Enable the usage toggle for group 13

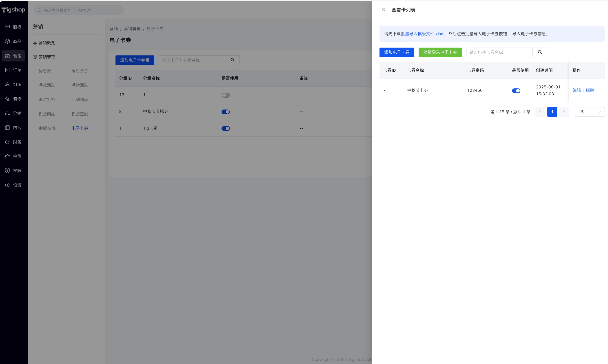(225, 95)
